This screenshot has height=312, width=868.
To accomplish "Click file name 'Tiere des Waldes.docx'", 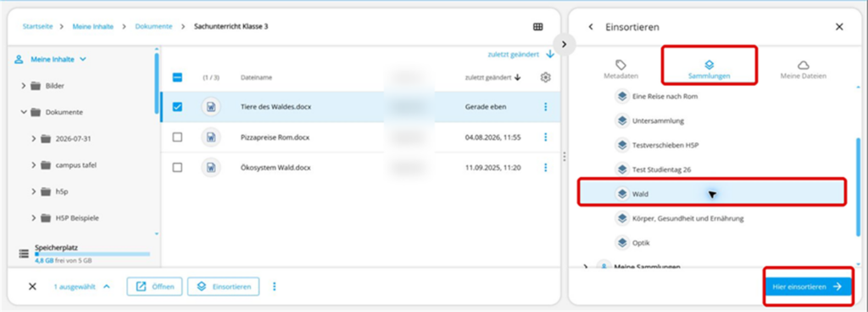I will [x=275, y=107].
